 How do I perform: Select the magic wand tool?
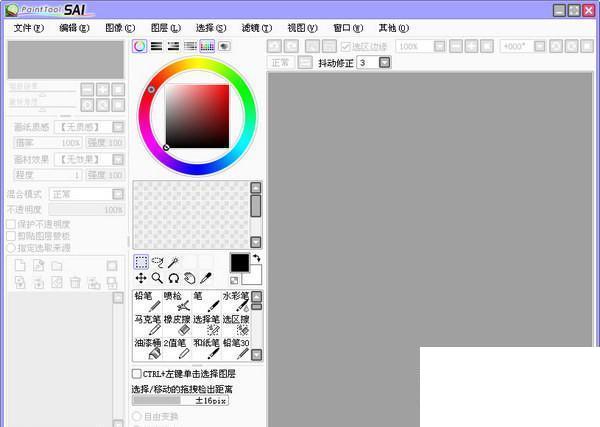(173, 262)
